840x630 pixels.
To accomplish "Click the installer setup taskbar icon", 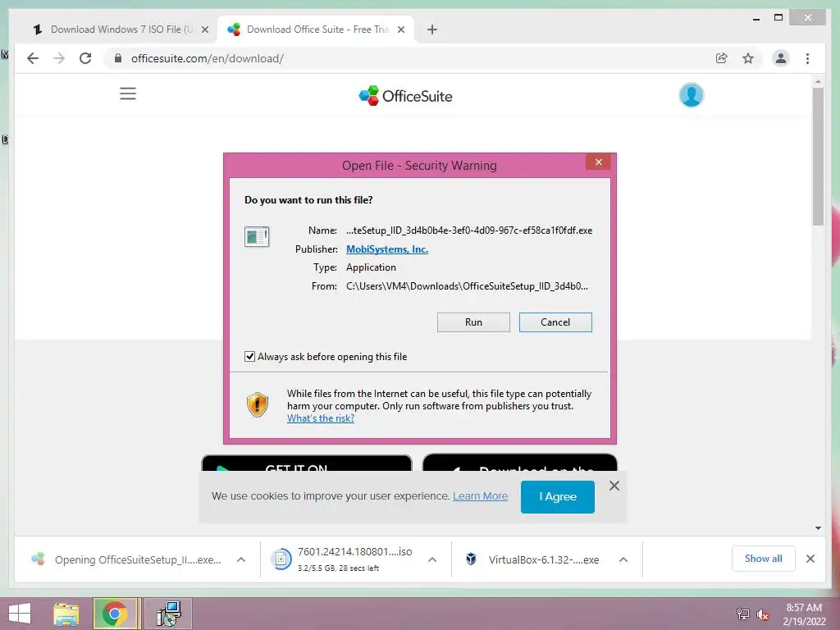I will tap(169, 614).
